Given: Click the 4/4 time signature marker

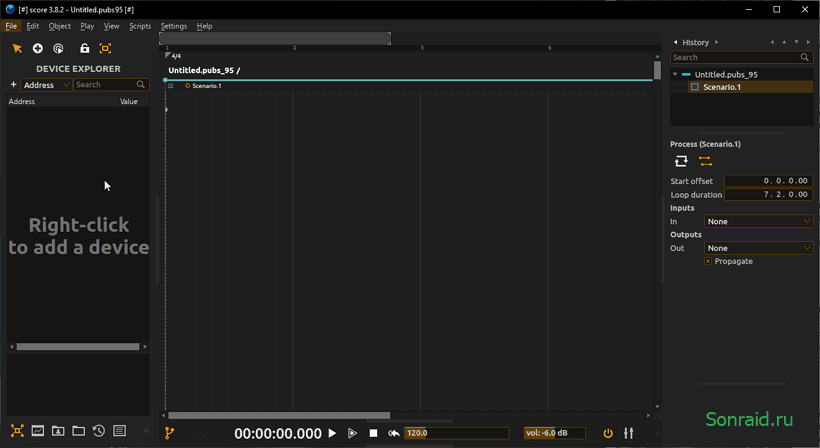Looking at the screenshot, I should coord(176,56).
